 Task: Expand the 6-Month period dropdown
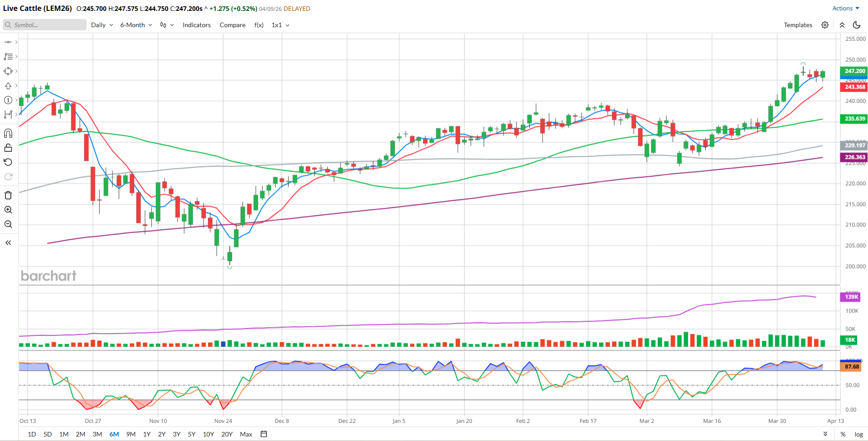point(136,25)
